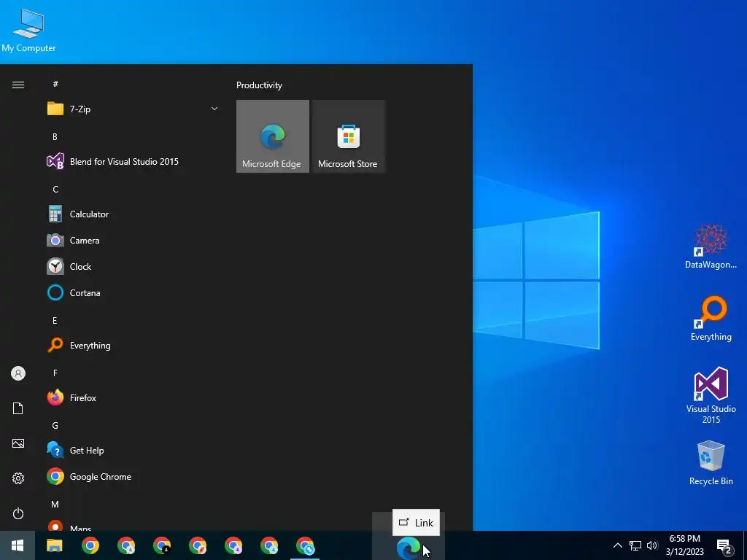Click the Windows Start button
Image resolution: width=747 pixels, height=560 pixels.
click(x=18, y=545)
